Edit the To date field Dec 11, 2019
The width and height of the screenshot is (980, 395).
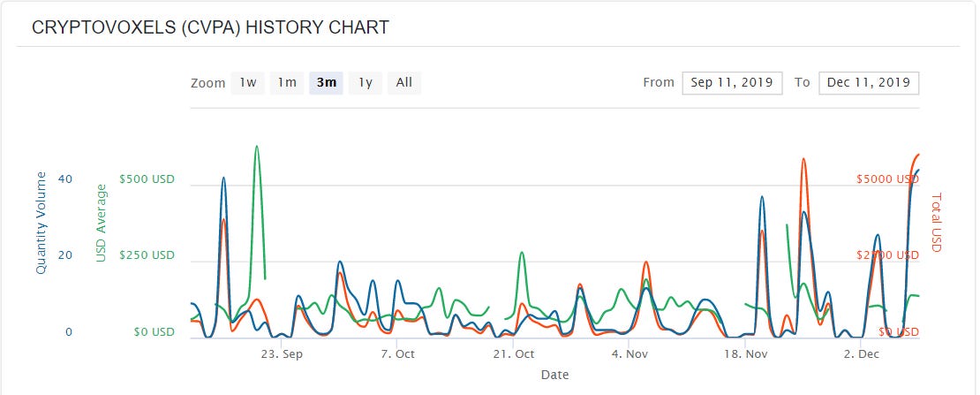pos(869,83)
